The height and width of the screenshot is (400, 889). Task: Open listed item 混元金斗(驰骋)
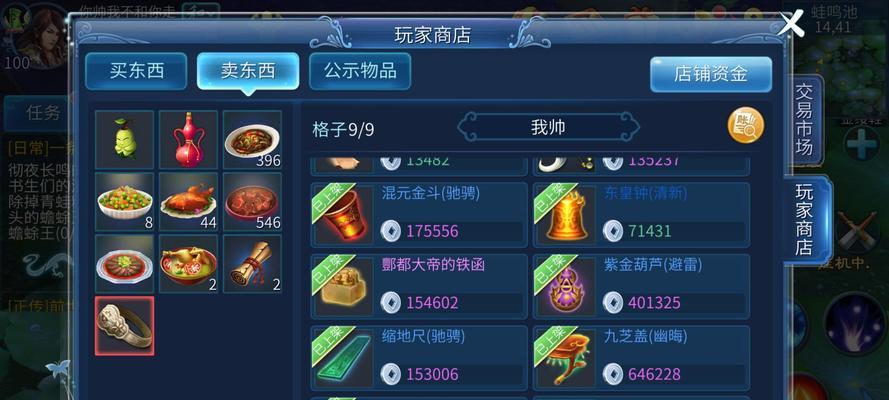coord(419,213)
